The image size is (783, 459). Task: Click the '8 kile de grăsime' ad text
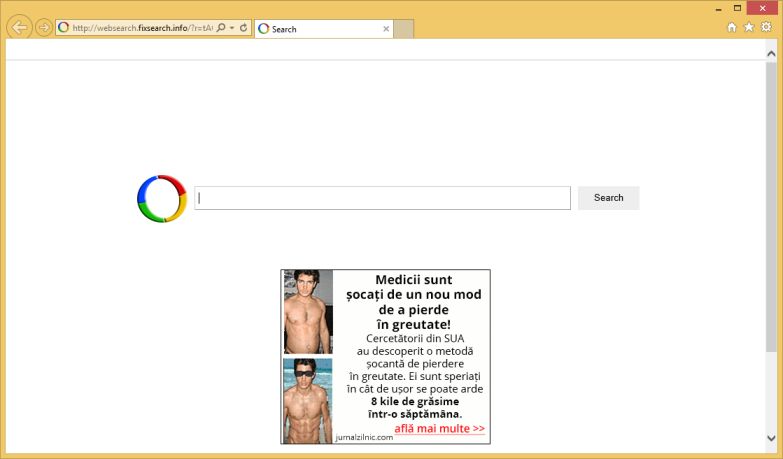415,402
